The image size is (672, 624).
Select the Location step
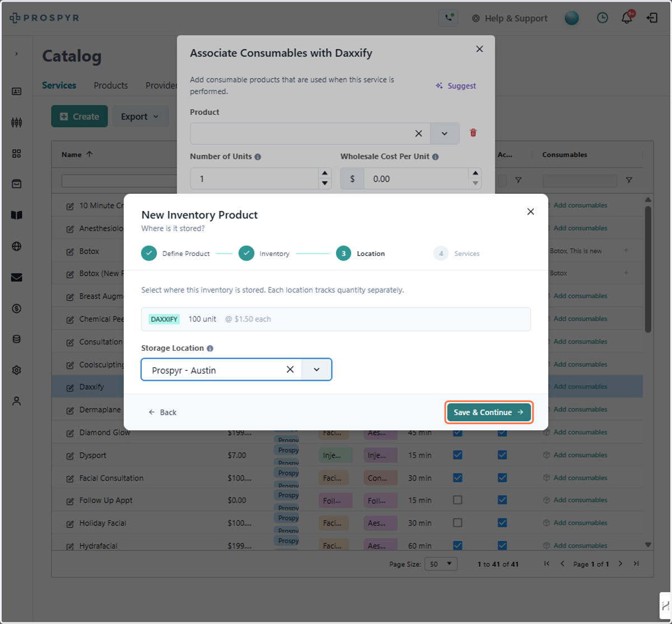[x=360, y=254]
